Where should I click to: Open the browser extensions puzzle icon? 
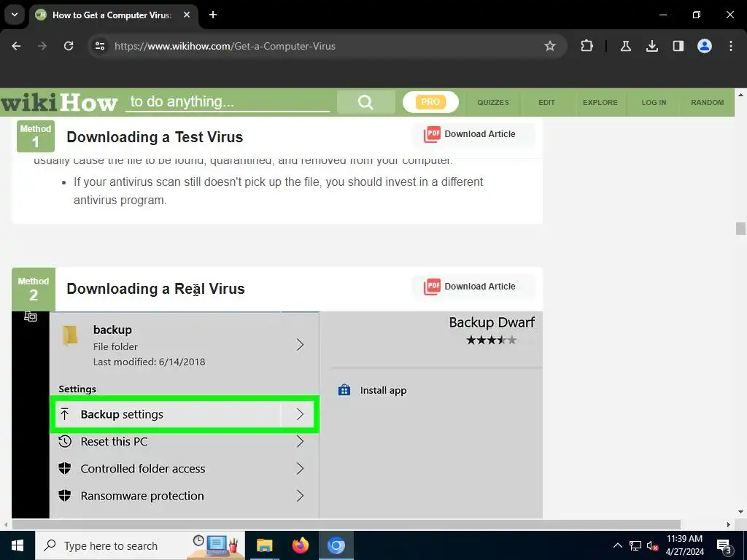(x=587, y=46)
